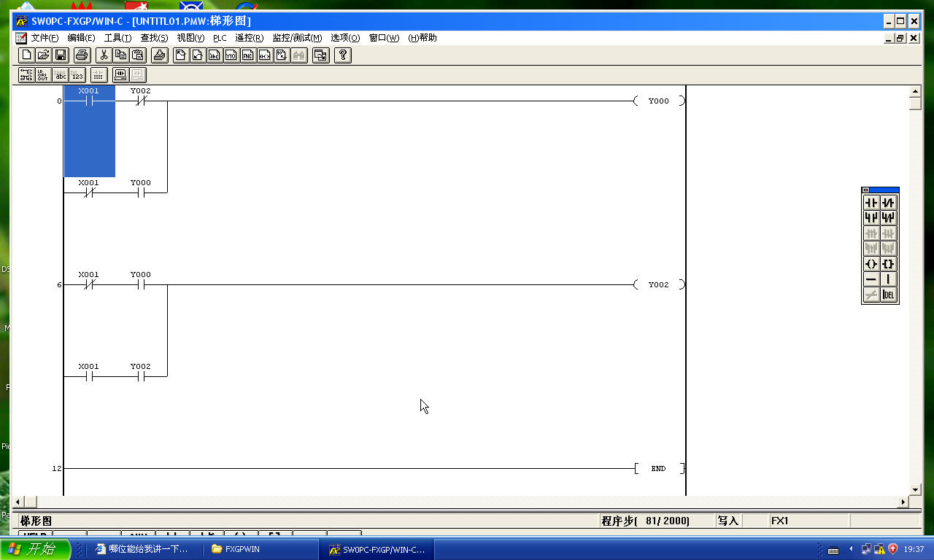
Task: Insert parallel normally closed contact from palette
Action: 888,218
